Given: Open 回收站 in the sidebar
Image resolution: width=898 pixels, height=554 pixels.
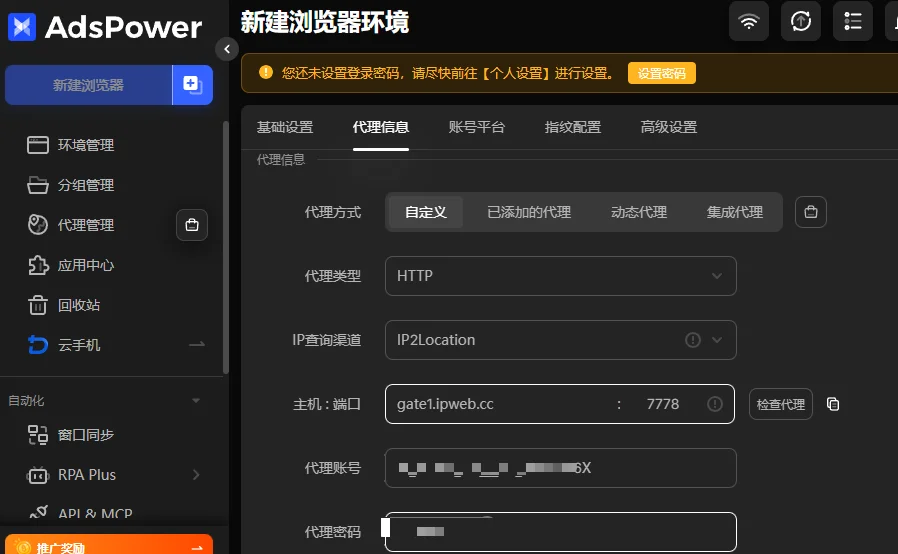Looking at the screenshot, I should pos(78,305).
